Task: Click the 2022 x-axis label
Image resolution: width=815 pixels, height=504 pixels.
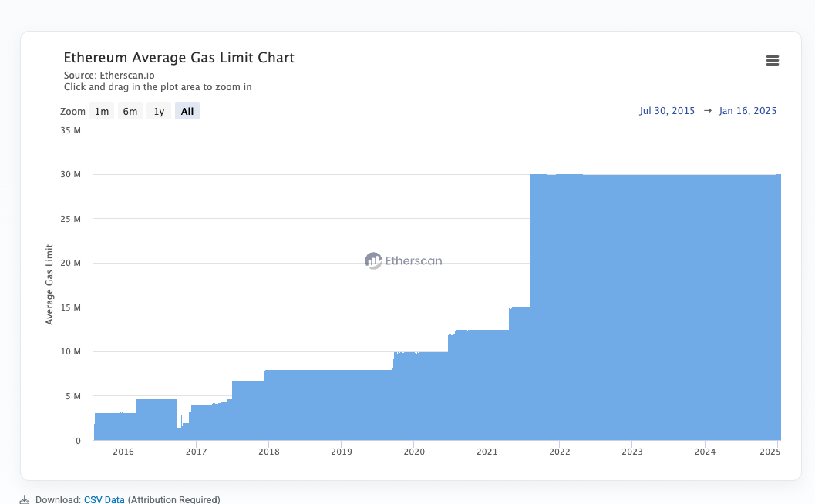Action: (560, 452)
